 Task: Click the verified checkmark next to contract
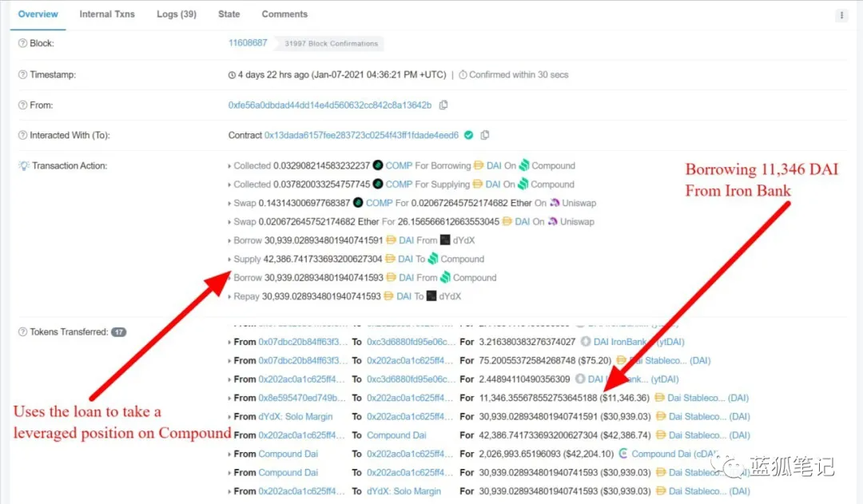coord(469,136)
